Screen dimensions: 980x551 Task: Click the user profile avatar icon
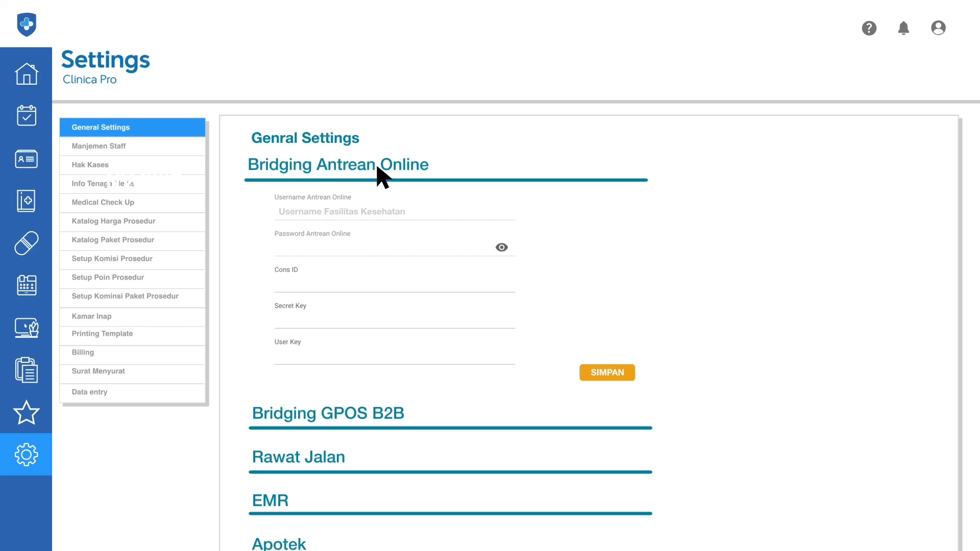click(938, 28)
